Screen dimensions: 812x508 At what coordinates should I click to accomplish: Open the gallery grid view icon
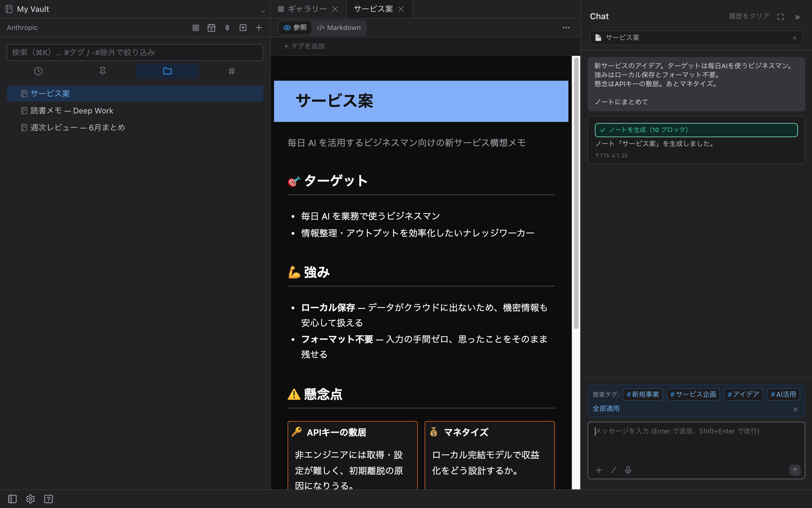coord(196,28)
